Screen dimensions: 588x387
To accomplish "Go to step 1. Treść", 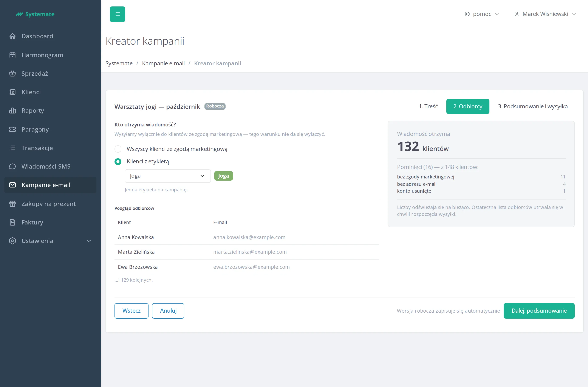I will [428, 106].
